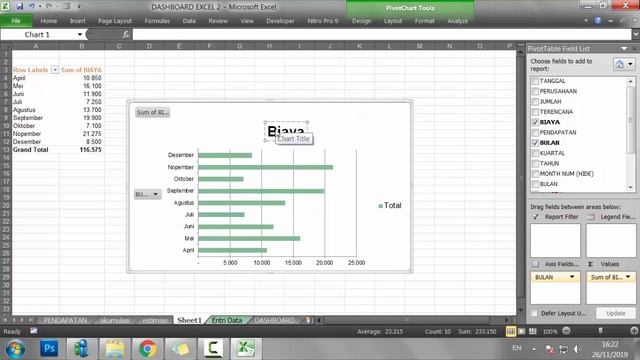This screenshot has height=360, width=640.
Task: Open the Analyze PivotChart tab
Action: tap(458, 21)
